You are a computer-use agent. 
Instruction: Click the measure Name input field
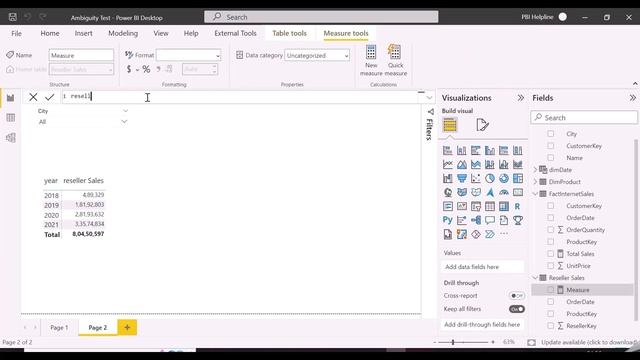tap(81, 55)
